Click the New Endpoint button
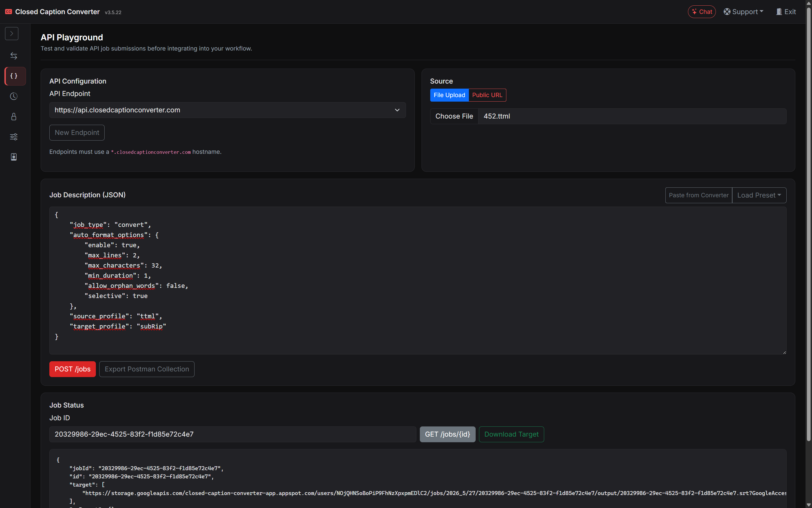Image resolution: width=812 pixels, height=508 pixels. coord(77,133)
